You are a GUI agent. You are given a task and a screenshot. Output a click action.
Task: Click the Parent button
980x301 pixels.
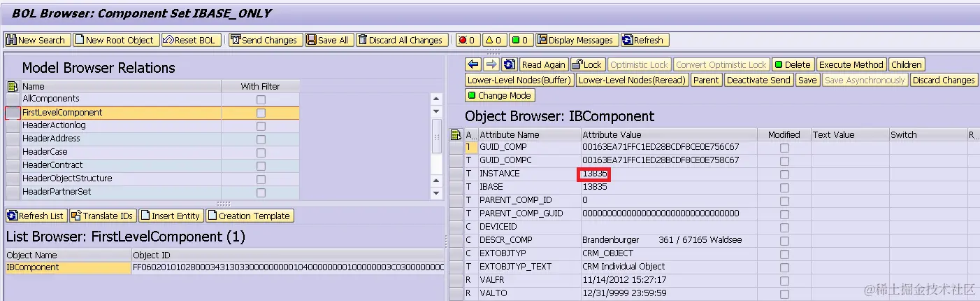click(x=706, y=80)
